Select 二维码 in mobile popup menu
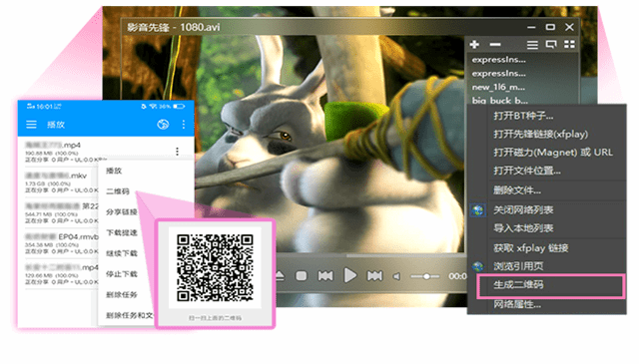This screenshot has height=364, width=639. 118,190
